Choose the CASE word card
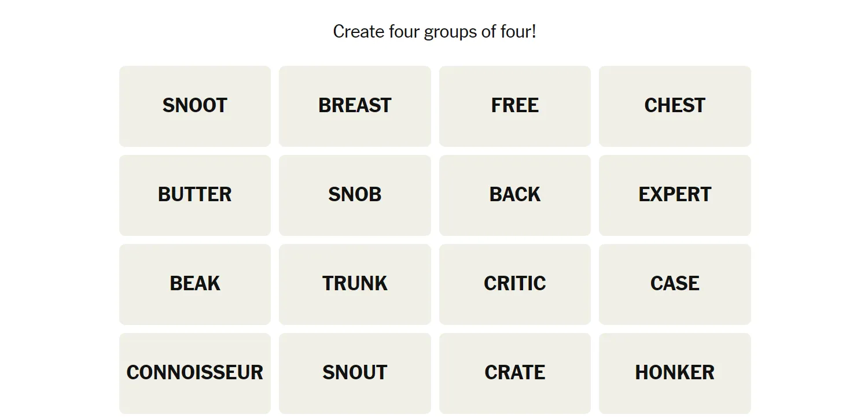Viewport: 868px width, 418px height. (675, 284)
